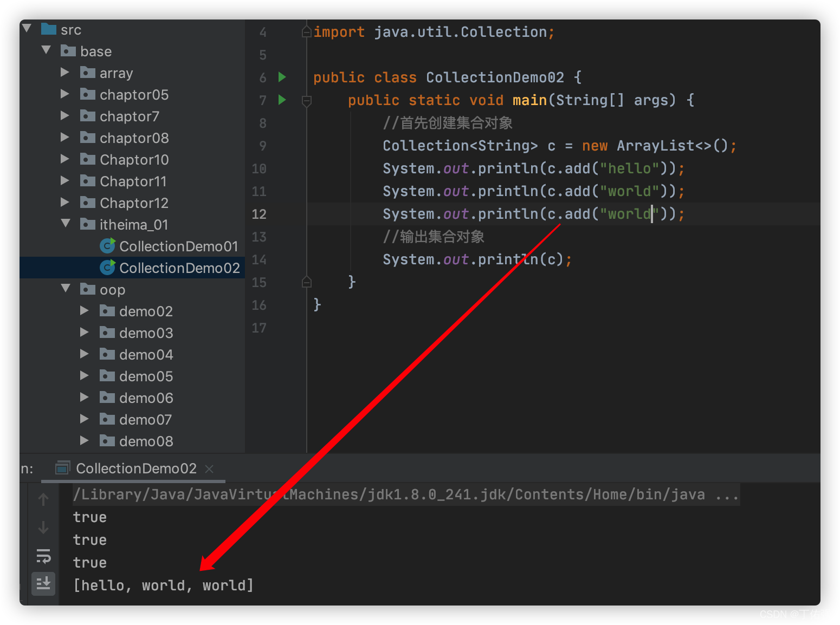The width and height of the screenshot is (840, 625).
Task: Click the src folder icon
Action: coord(49,29)
